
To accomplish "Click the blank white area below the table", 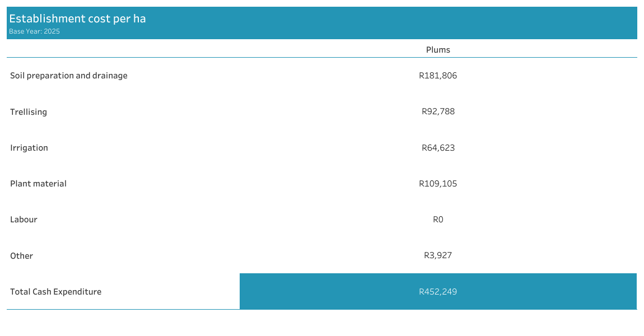I will pyautogui.click(x=322, y=324).
